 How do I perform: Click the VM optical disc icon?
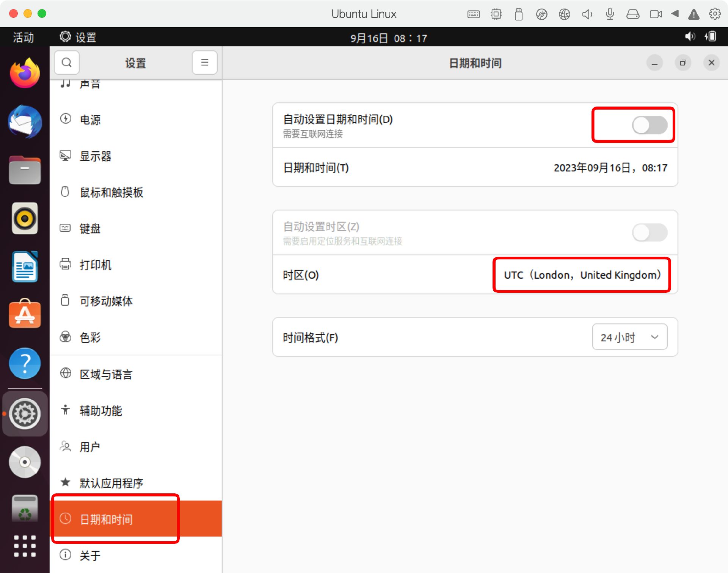pyautogui.click(x=541, y=14)
